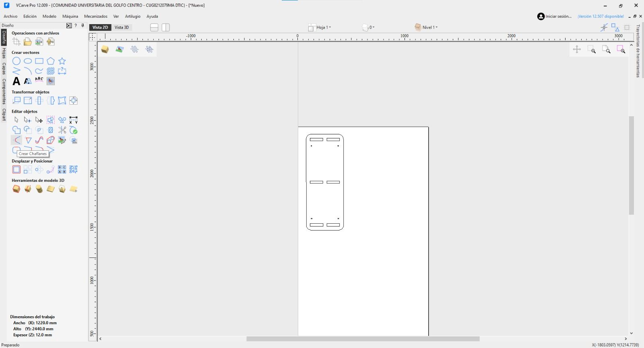Viewport: 644px width, 348px height.
Task: Click the pink zoom to selection icon
Action: tap(621, 49)
